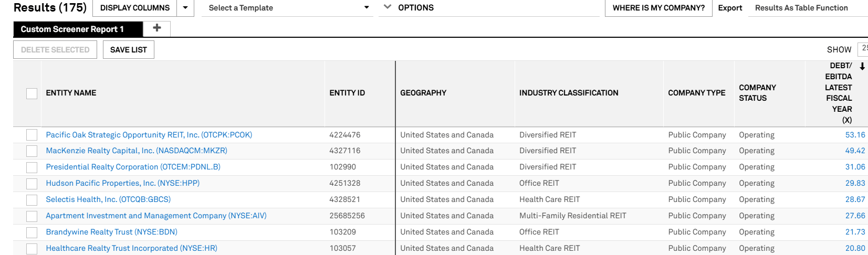Screen dimensions: 868x255
Task: Click the sort arrow on Debt/EBITDA column
Action: point(862,67)
